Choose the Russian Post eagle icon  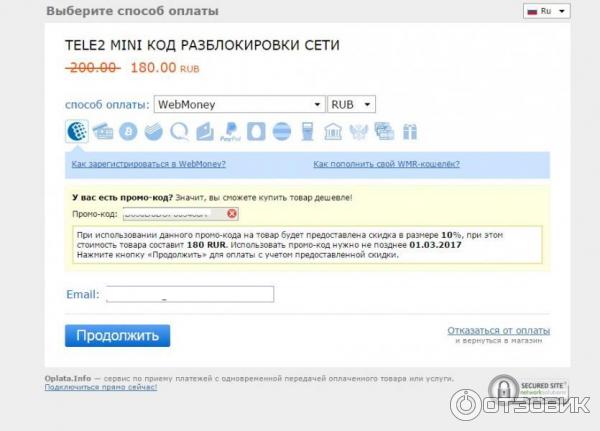(x=359, y=132)
